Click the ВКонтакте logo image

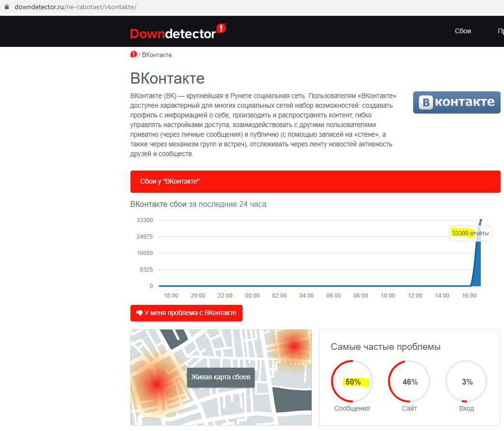pos(457,102)
